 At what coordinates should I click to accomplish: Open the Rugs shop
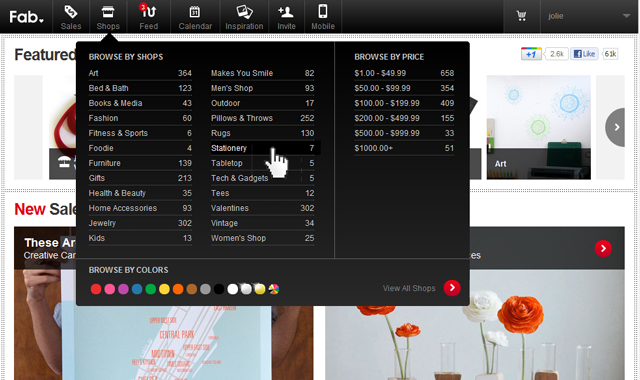[x=262, y=133]
